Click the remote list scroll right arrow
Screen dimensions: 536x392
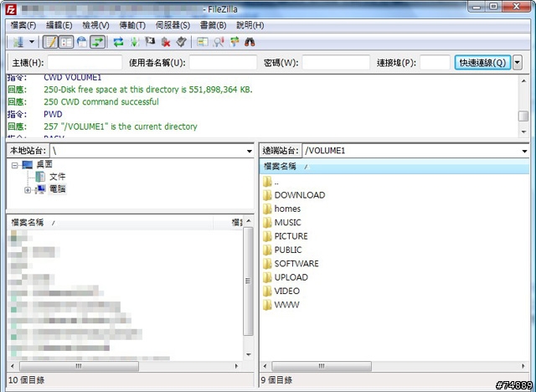[x=523, y=366]
